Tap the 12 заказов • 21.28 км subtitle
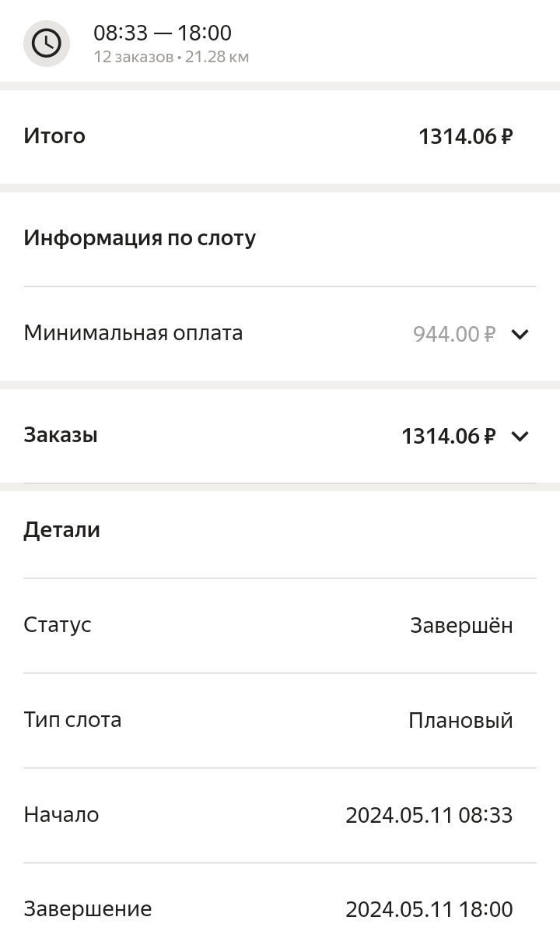Screen dimensions: 560x952 coord(171,57)
